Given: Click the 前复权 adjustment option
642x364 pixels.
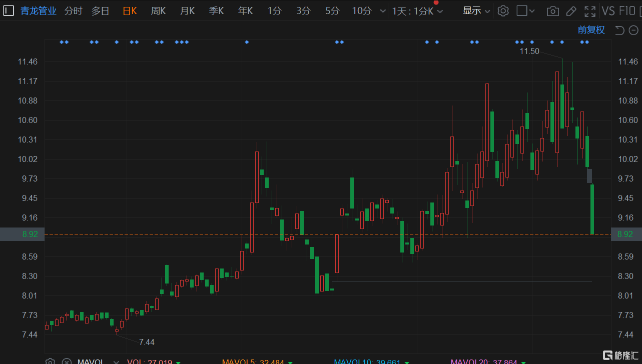Looking at the screenshot, I should (591, 30).
